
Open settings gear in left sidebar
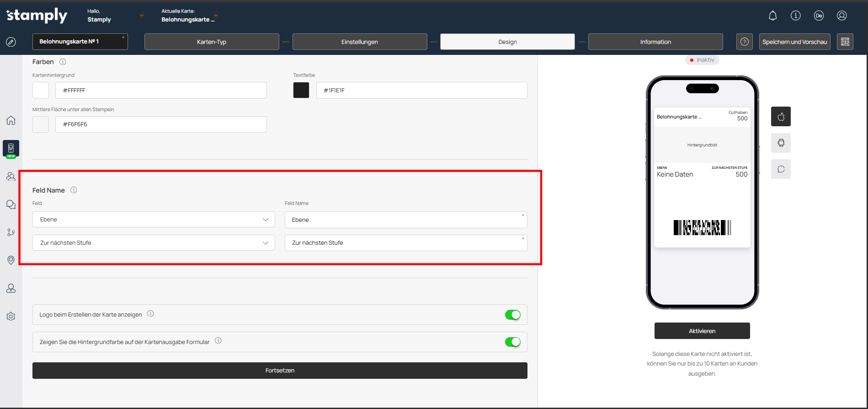click(x=11, y=317)
